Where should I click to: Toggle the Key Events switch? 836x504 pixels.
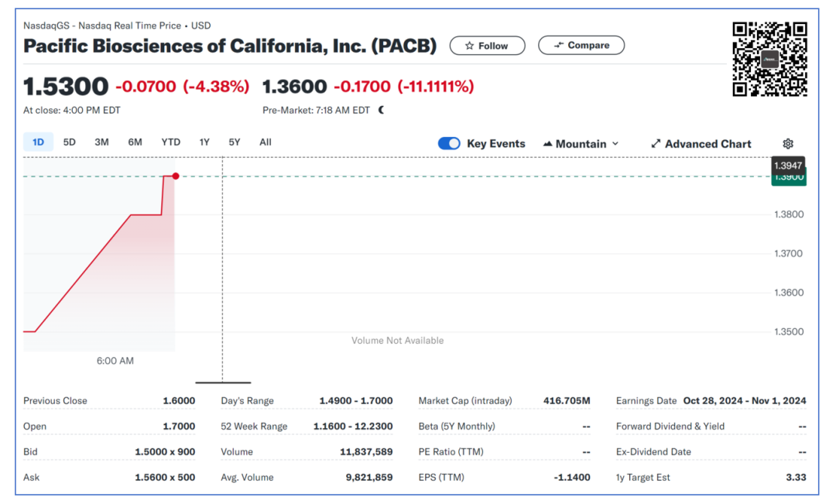click(x=449, y=143)
